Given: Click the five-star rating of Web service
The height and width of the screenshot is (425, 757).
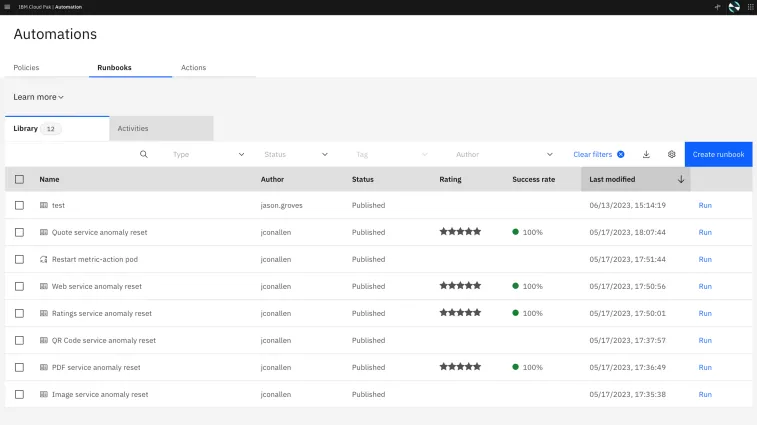Looking at the screenshot, I should [460, 286].
